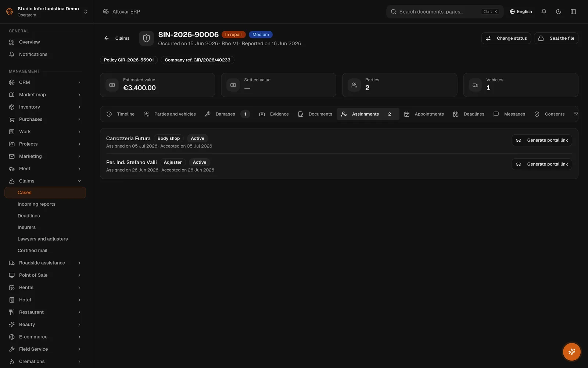Click the Roadside assistance truck icon
Screen dimensions: 588x368
tap(12, 263)
